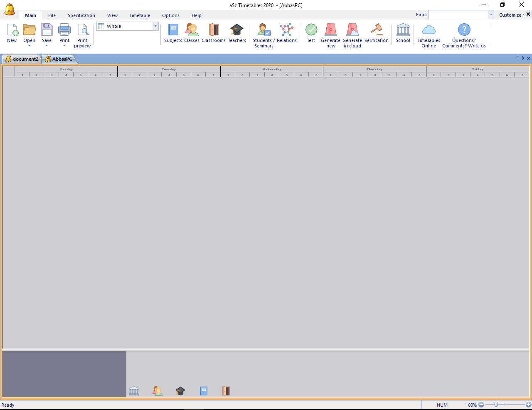Click the aSc bell application logo
This screenshot has height=410, width=532.
pos(9,9)
